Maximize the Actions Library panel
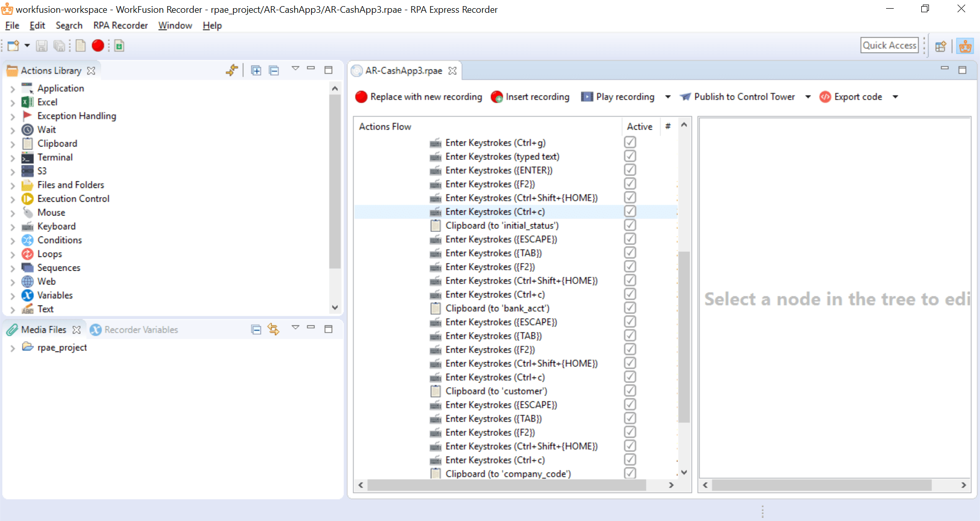 (329, 70)
